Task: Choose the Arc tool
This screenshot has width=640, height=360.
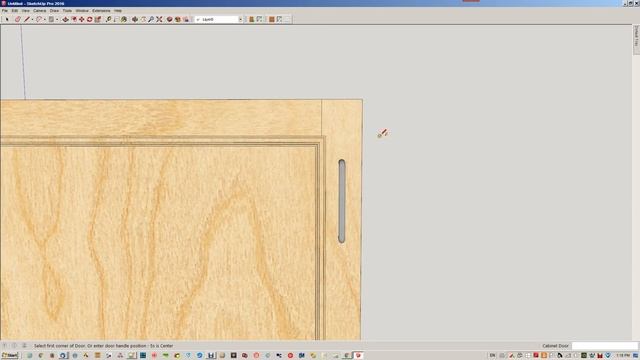Action: (39, 19)
